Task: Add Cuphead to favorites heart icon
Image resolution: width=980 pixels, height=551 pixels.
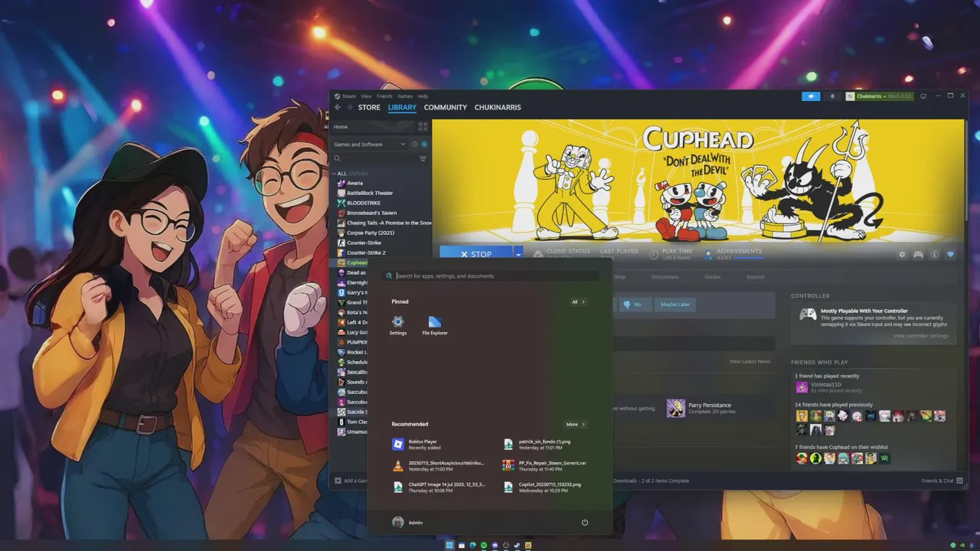Action: [950, 254]
